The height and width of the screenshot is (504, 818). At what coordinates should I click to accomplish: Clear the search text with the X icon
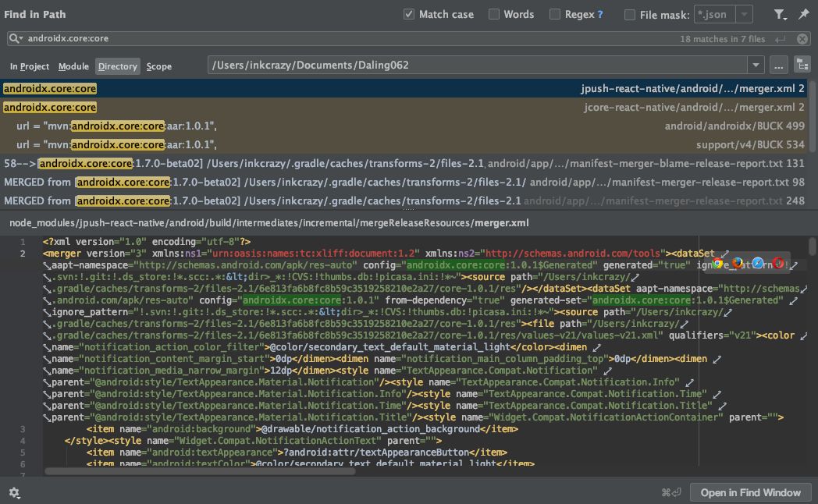click(x=802, y=39)
